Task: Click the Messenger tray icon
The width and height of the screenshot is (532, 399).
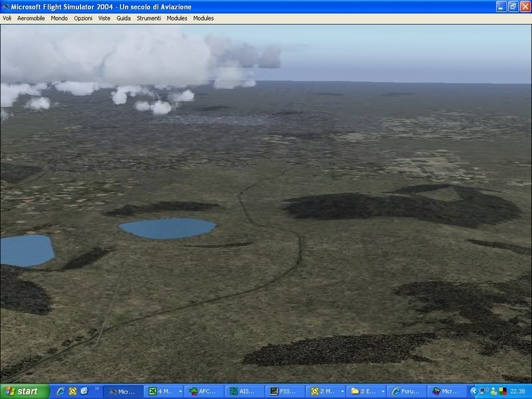Action: click(494, 391)
